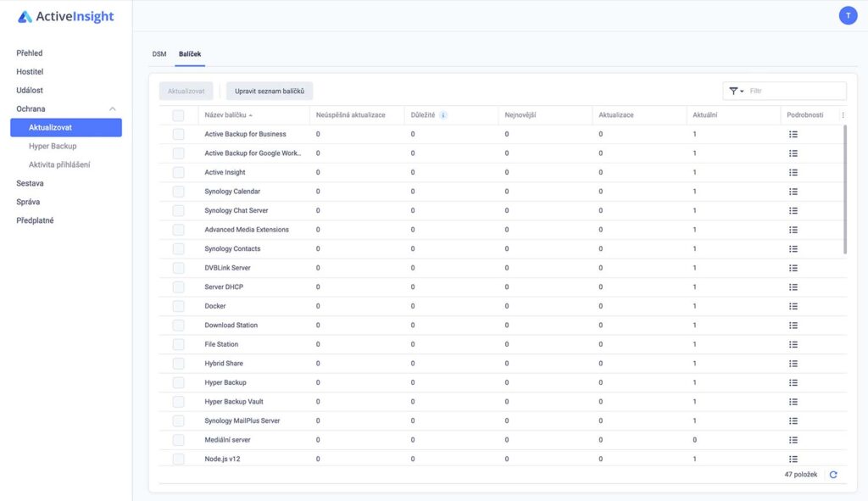Open details icon for Active Backup for Business
Viewport: 868px width, 501px height.
coord(793,134)
